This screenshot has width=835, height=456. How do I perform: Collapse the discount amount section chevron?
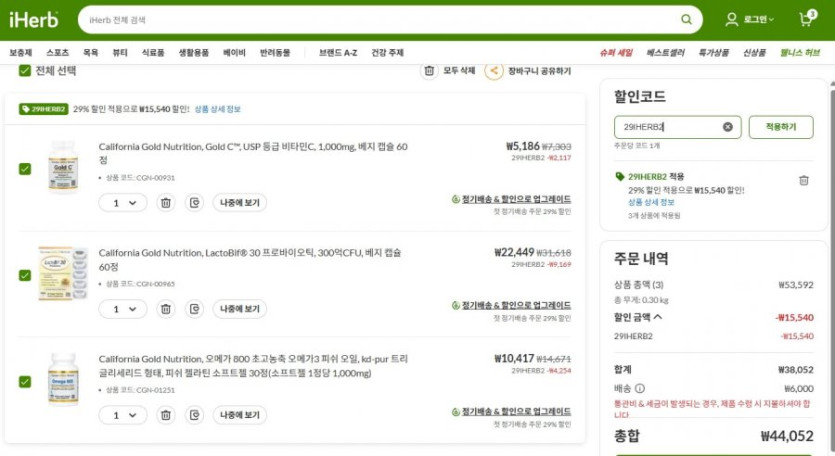(657, 317)
